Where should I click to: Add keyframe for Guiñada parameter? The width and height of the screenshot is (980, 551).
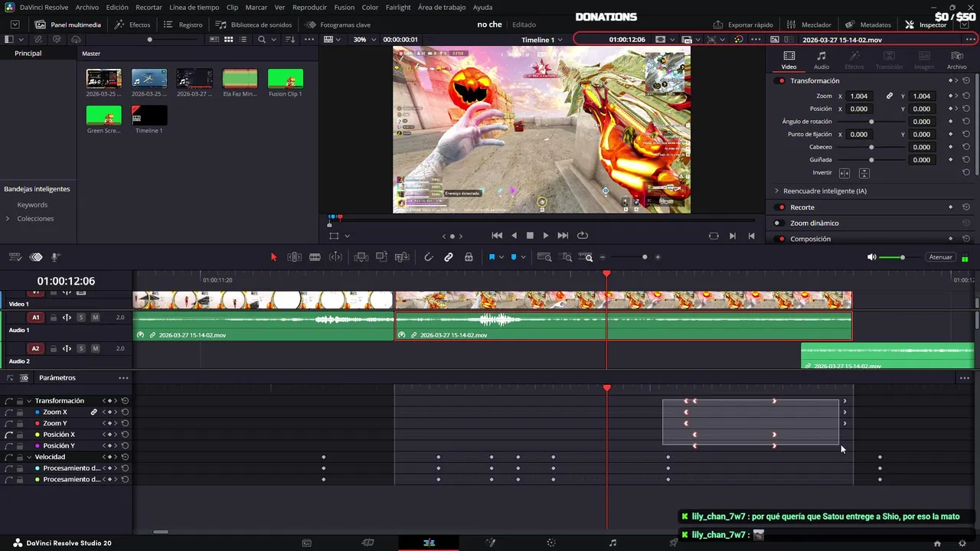(951, 160)
